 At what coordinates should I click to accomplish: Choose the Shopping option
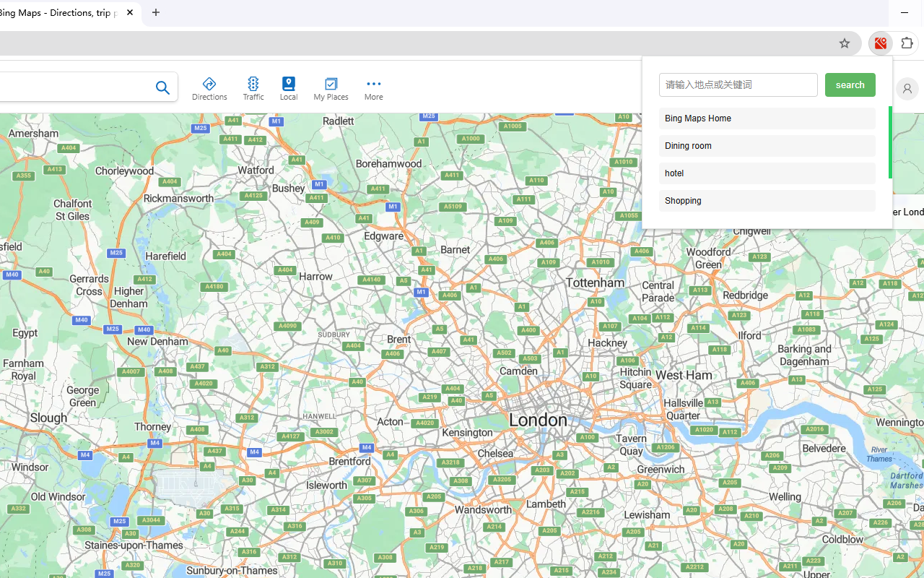(767, 201)
